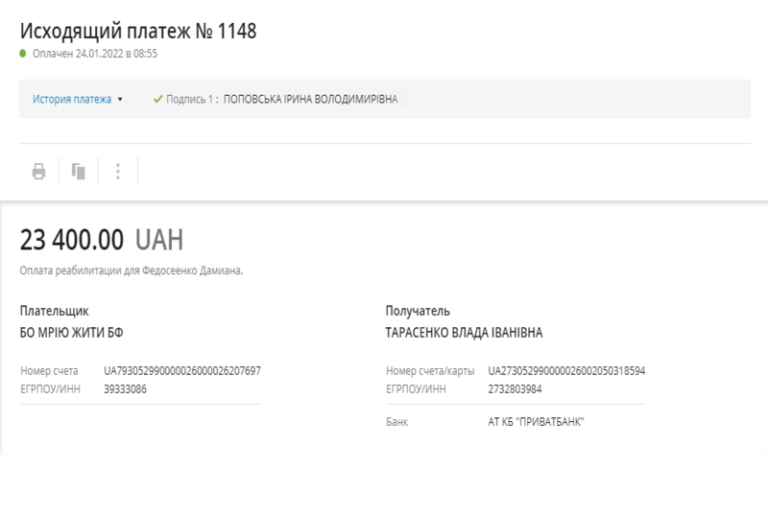
Task: Click the payer name БО МРІЮ ЖИТИ БФ
Action: [72, 333]
